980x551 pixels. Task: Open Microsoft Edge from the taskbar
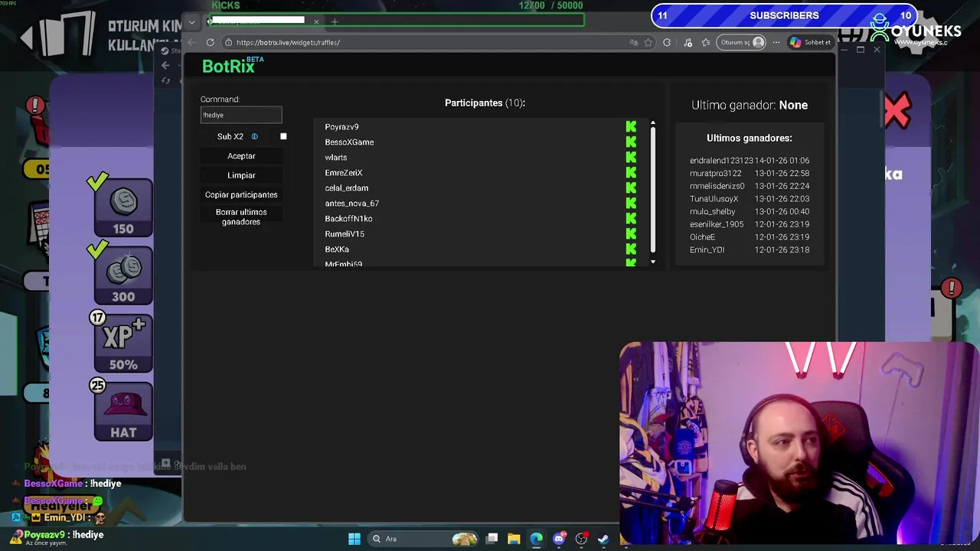pos(536,539)
